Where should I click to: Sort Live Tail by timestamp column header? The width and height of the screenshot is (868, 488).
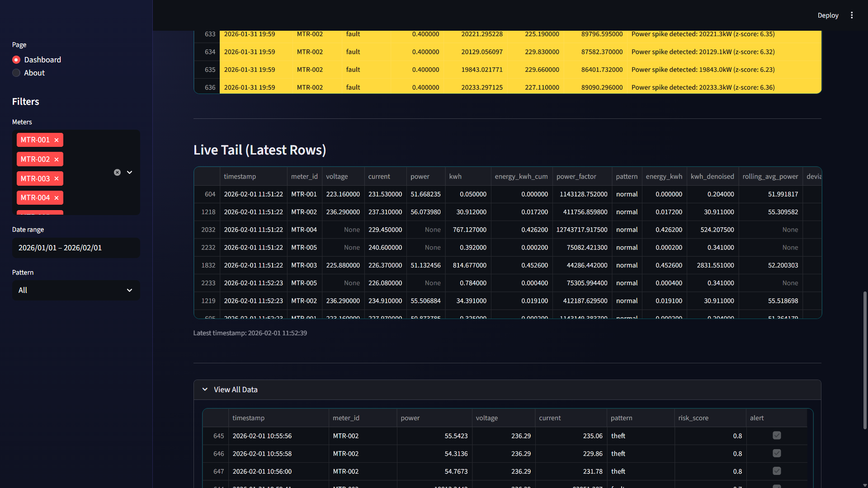click(x=240, y=177)
